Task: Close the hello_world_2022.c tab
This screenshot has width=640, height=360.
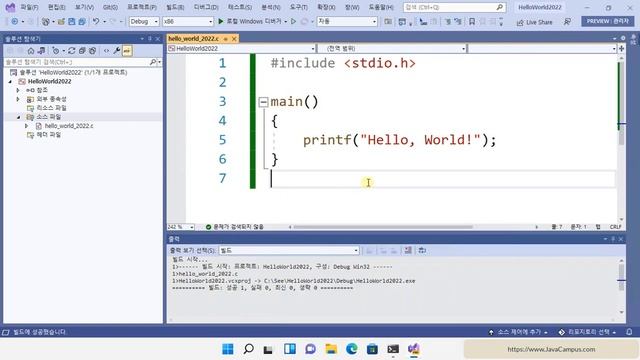Action: click(x=234, y=39)
